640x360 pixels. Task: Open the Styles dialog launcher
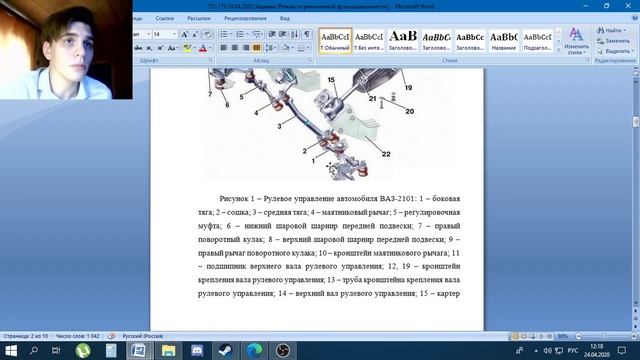click(588, 60)
